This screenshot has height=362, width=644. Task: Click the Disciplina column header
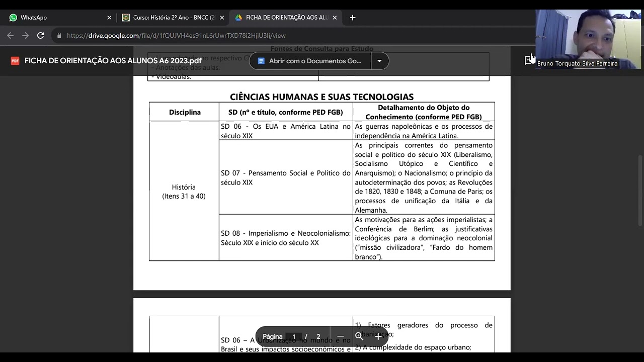coord(185,112)
